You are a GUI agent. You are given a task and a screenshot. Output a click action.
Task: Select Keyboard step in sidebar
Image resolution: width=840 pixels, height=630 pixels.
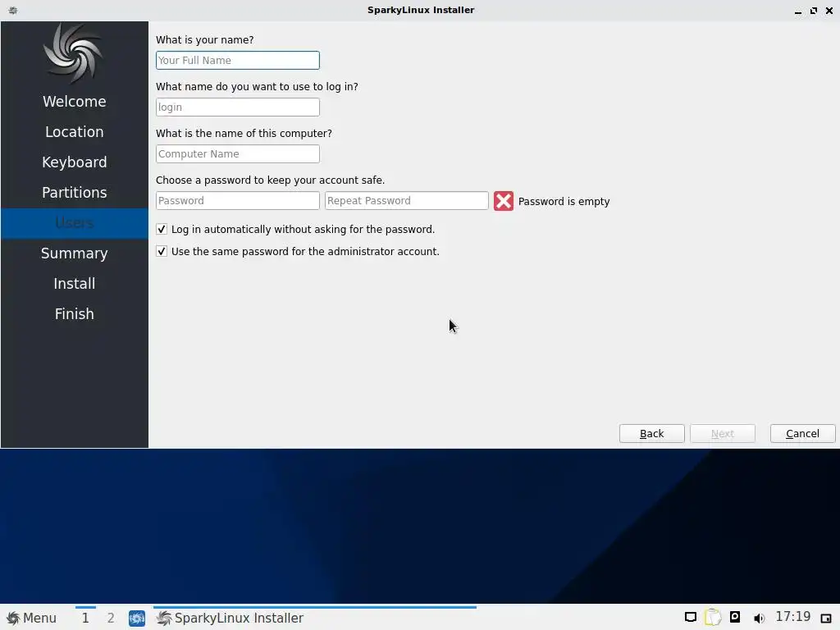point(75,162)
